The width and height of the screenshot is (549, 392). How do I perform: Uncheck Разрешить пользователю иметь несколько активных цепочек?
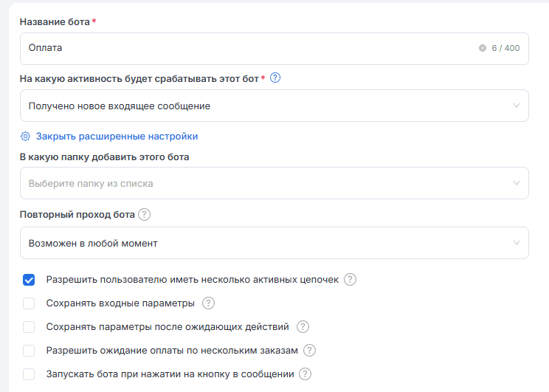(x=29, y=280)
